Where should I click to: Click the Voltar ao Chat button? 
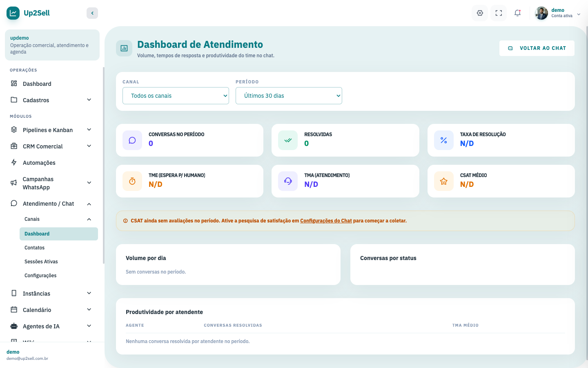[537, 48]
